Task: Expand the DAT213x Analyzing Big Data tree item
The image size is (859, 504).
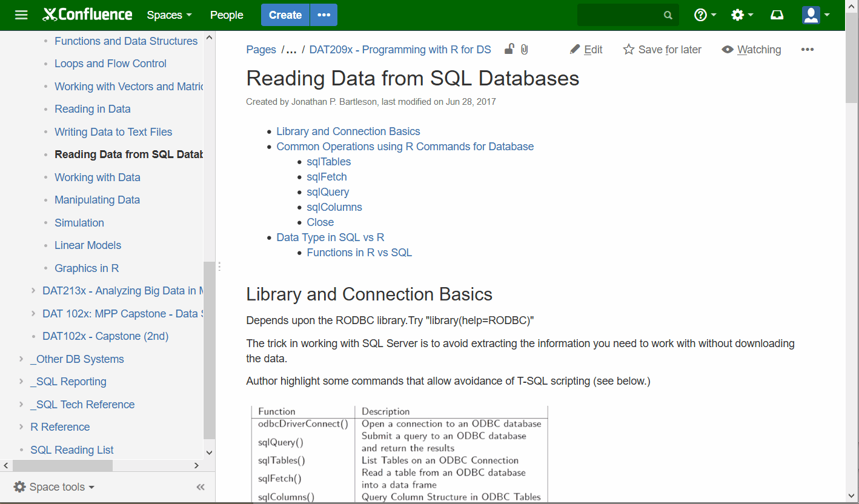Action: tap(33, 291)
